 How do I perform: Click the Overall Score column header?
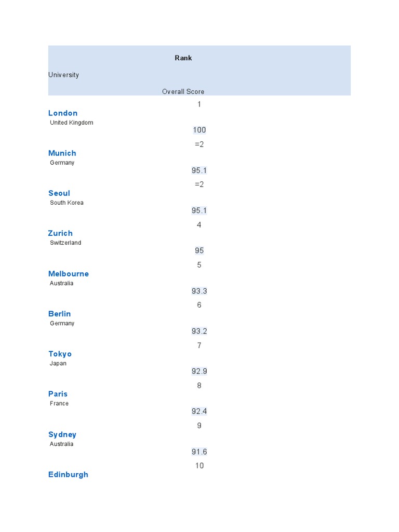[x=183, y=91]
